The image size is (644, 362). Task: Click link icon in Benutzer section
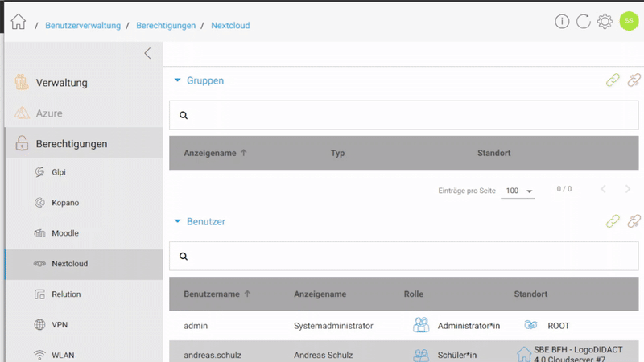[x=613, y=221]
